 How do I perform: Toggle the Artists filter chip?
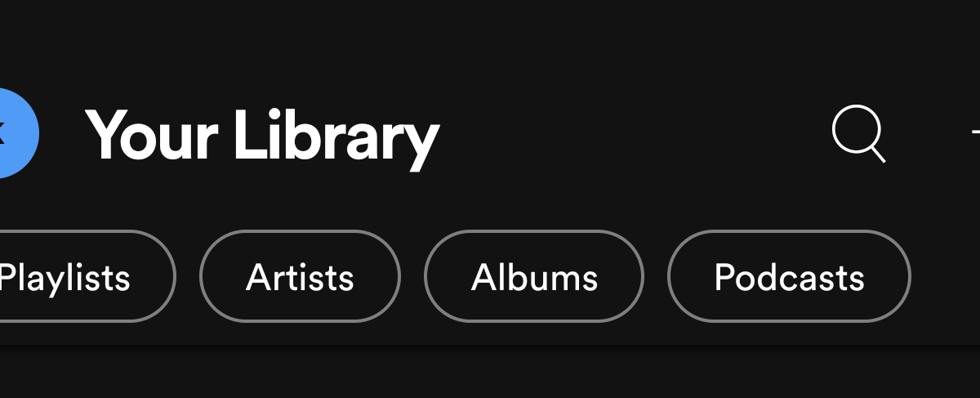pos(300,277)
